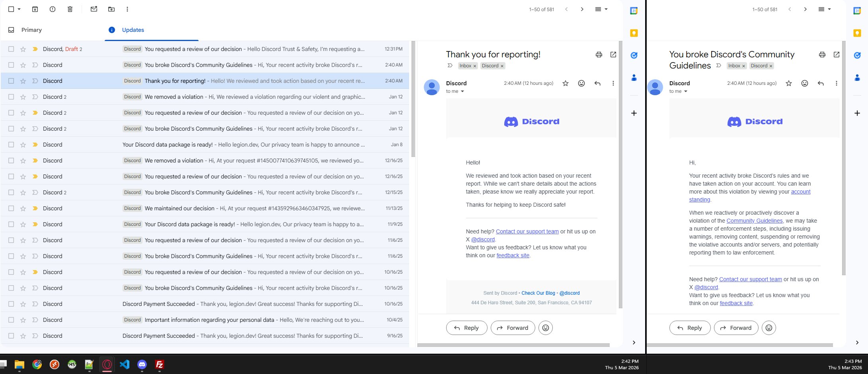This screenshot has height=374, width=868.
Task: Expand the select-all dropdown arrow
Action: pos(19,9)
